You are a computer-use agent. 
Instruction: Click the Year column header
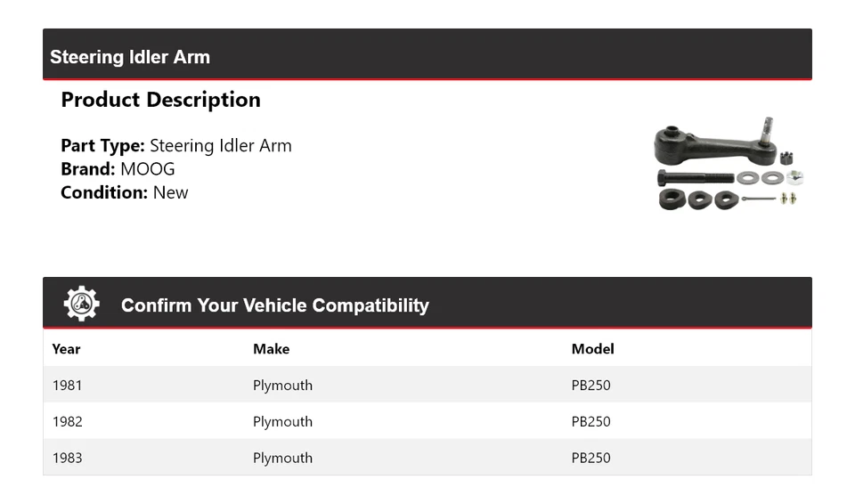(x=66, y=349)
